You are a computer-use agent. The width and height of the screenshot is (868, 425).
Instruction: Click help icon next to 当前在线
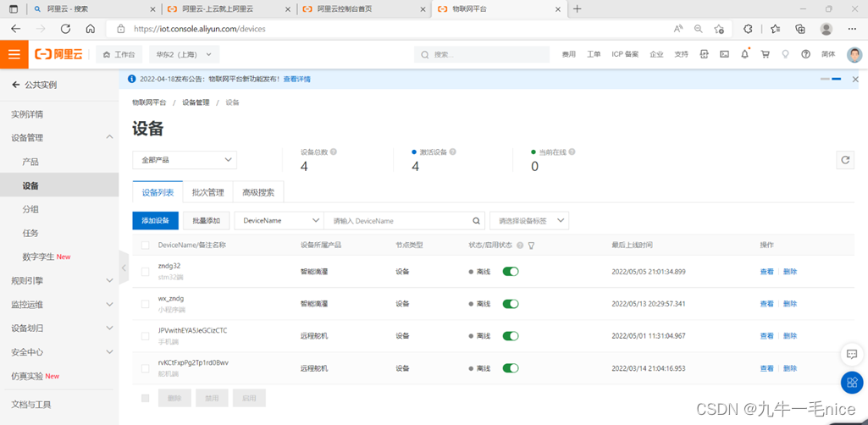pos(572,152)
